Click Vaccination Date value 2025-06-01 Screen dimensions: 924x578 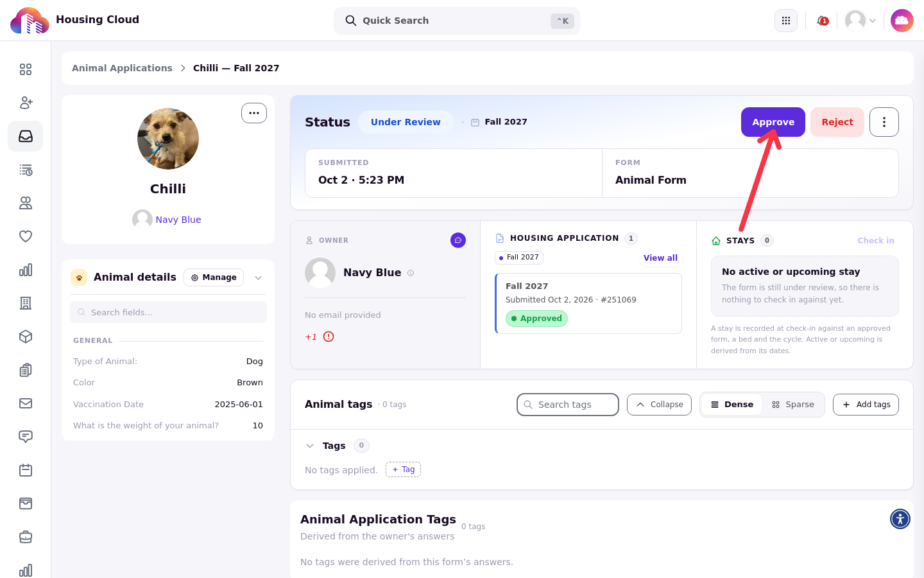pos(239,404)
